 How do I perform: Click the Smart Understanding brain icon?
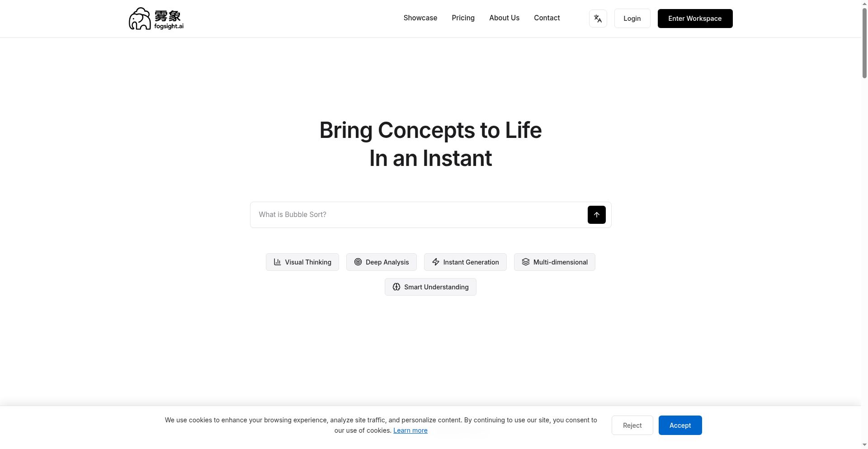click(396, 287)
